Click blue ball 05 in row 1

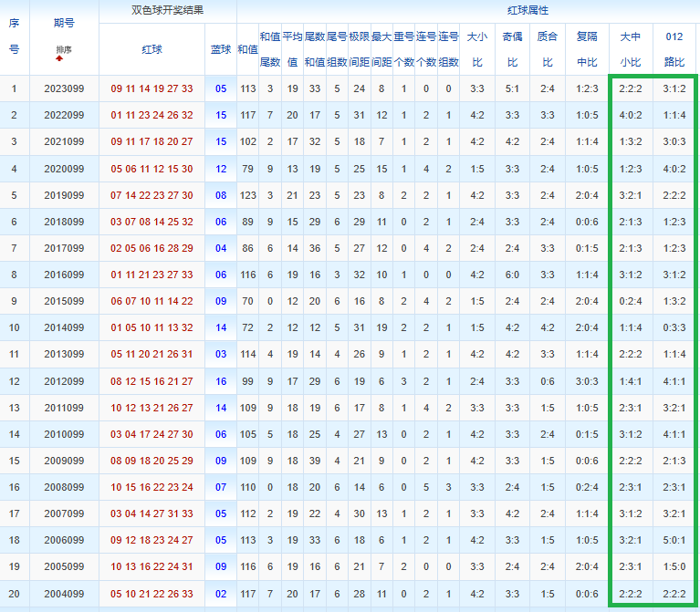221,88
